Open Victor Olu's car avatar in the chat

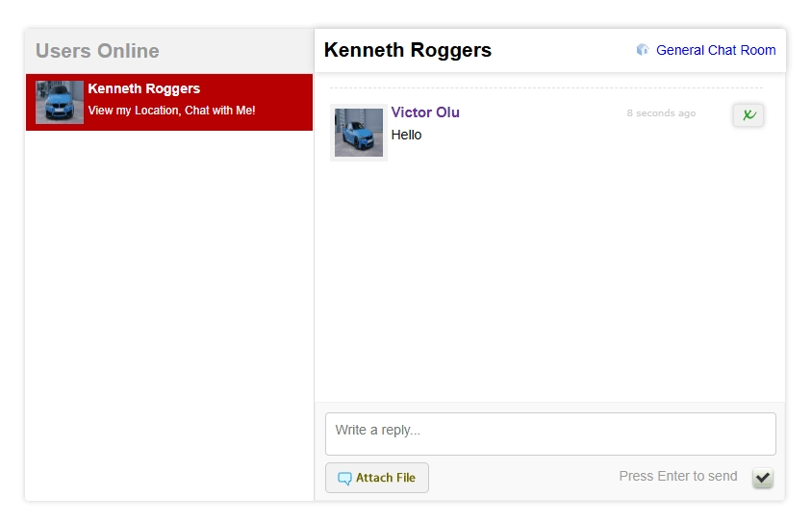pos(359,133)
